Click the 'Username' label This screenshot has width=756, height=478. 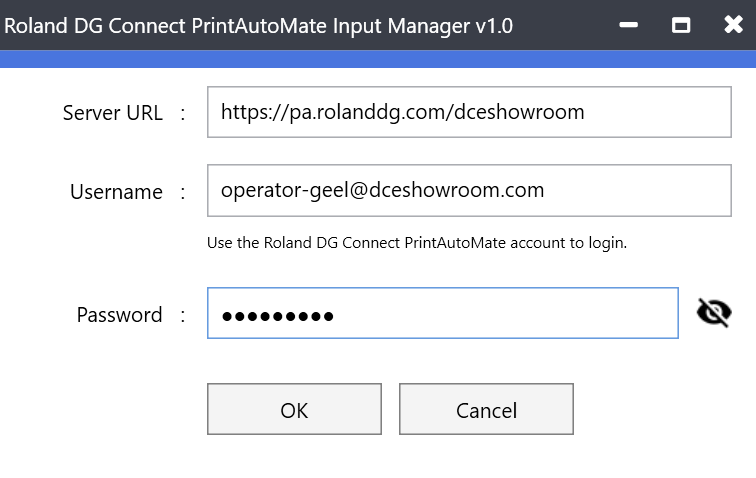click(x=116, y=192)
